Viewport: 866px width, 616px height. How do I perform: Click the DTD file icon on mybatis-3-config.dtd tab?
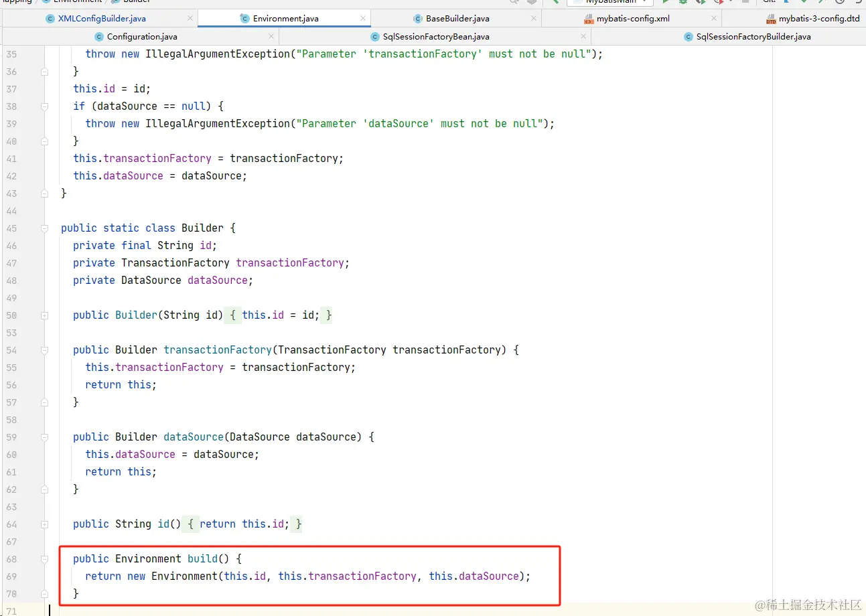[x=771, y=19]
